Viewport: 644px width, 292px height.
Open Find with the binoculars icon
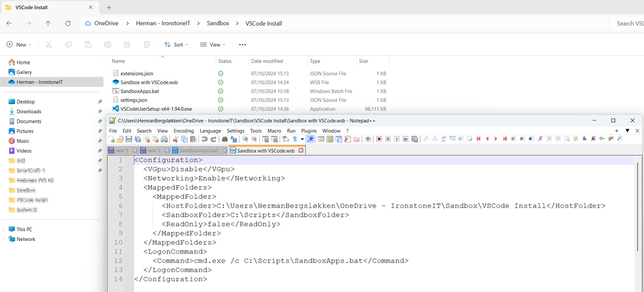(225, 139)
